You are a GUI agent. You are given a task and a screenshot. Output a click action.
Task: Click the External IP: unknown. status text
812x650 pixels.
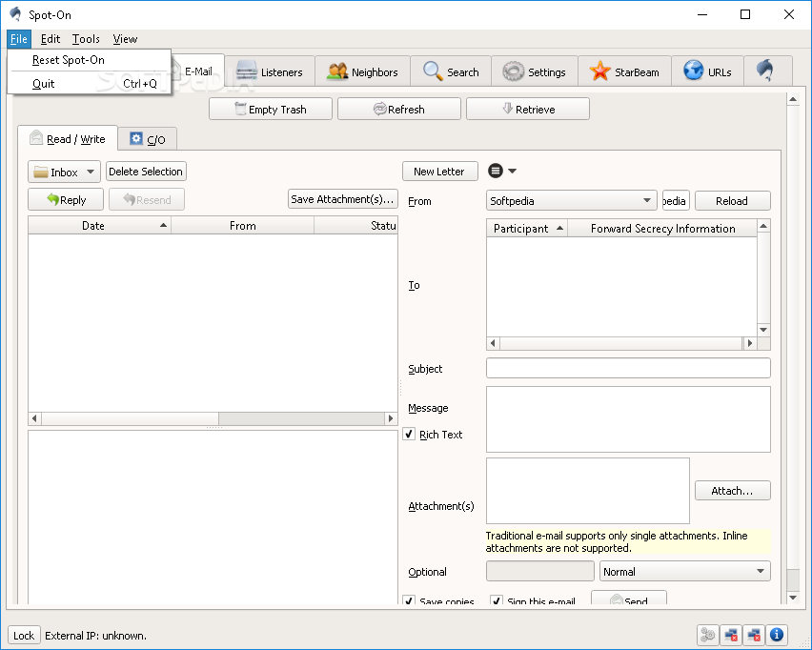[96, 636]
